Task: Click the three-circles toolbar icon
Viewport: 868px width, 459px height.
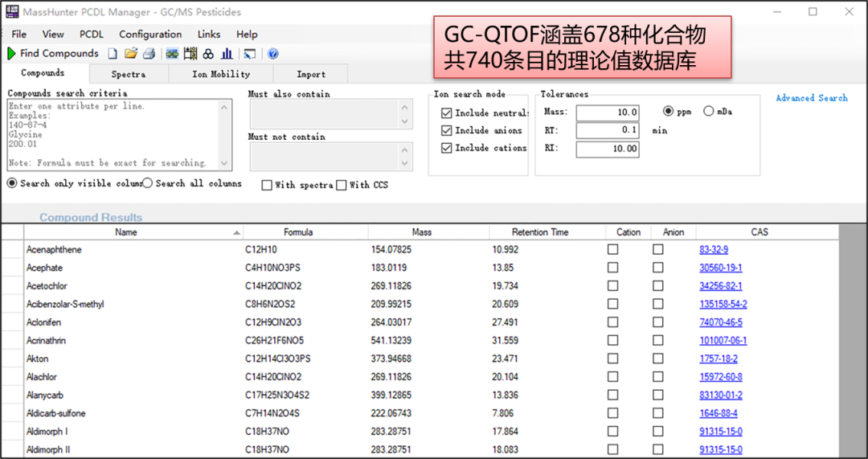Action: (x=208, y=54)
